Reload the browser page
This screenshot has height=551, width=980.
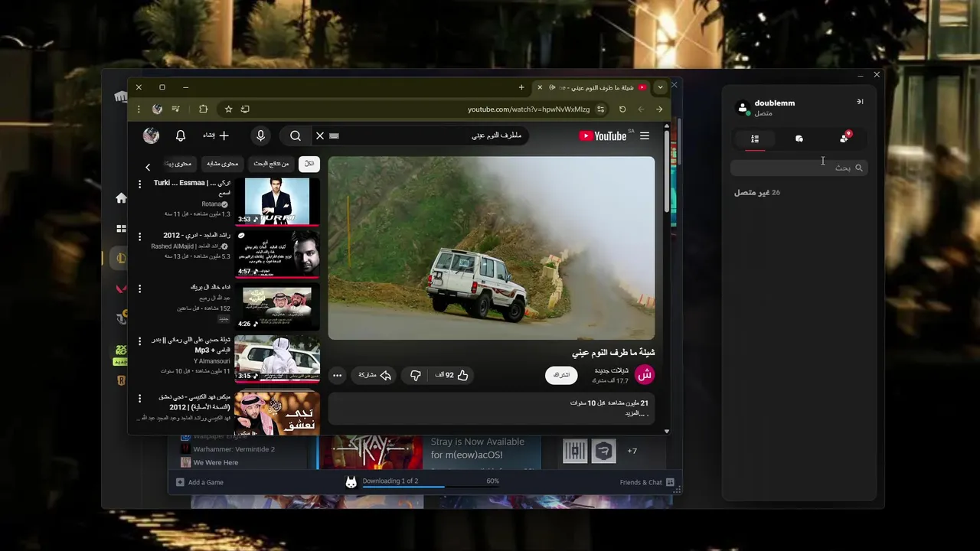click(622, 109)
